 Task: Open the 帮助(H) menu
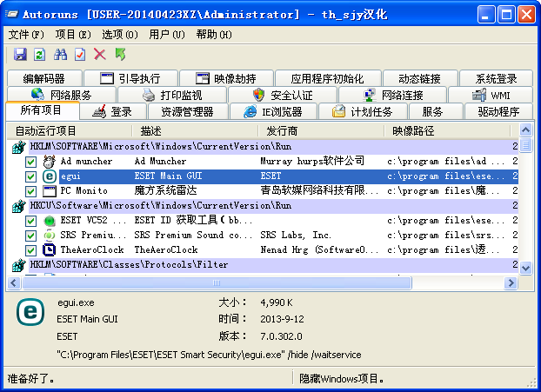(x=214, y=35)
